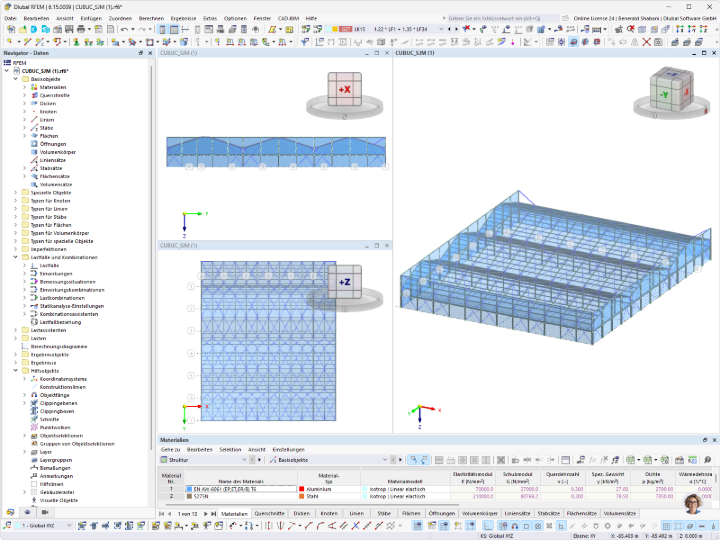720x540 pixels.
Task: Toggle the Navigator panel display button
Action: (162, 29)
